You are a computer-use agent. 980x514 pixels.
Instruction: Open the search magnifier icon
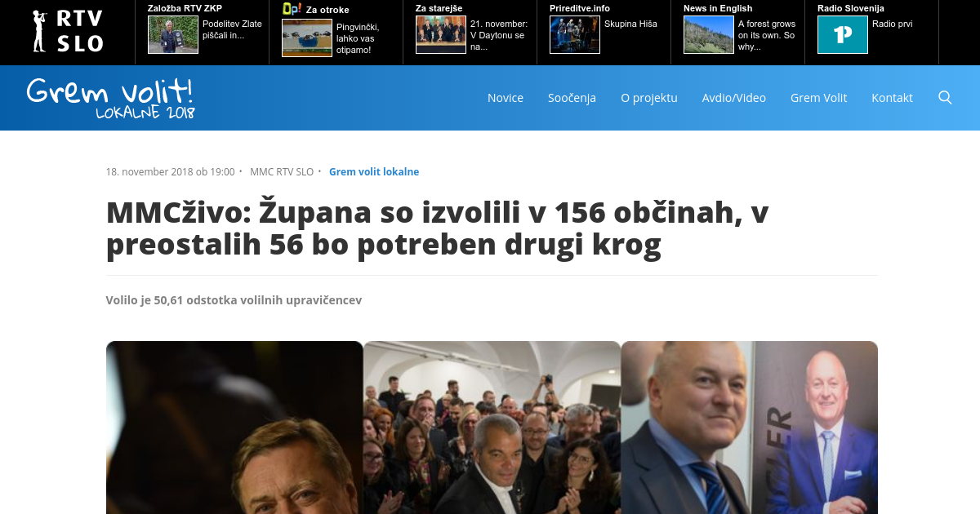(945, 98)
